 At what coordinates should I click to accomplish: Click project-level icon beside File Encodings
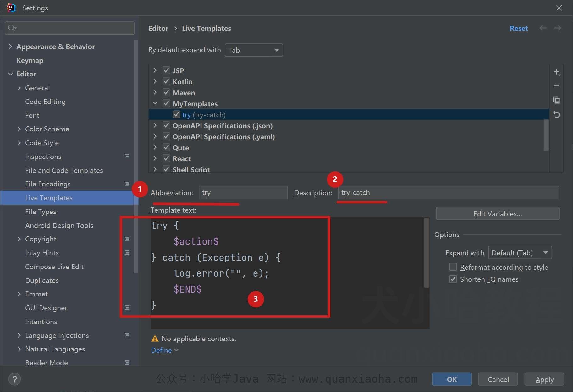click(127, 184)
